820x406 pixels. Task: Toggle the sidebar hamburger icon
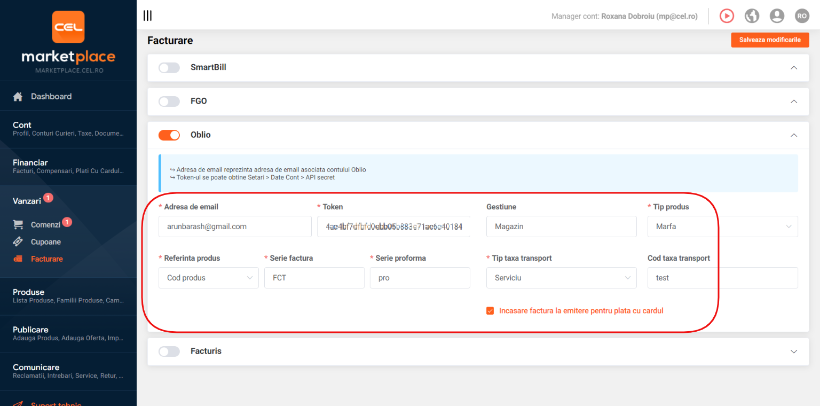pos(147,16)
